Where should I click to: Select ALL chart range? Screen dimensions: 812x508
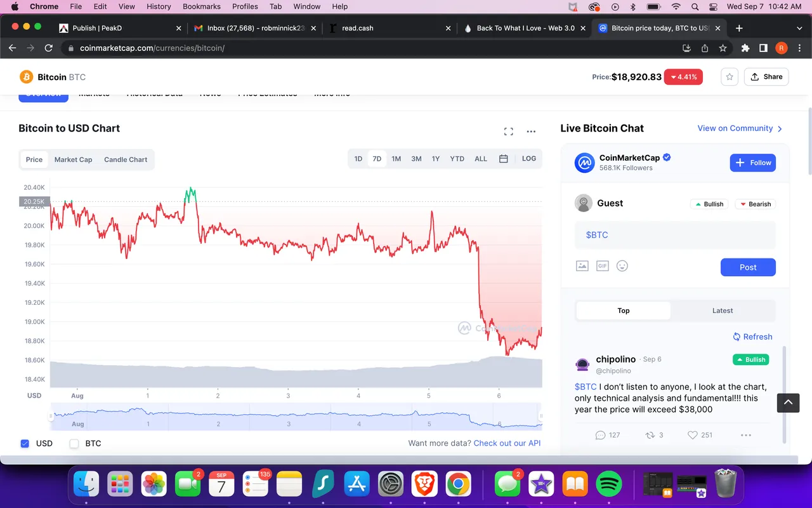(481, 159)
